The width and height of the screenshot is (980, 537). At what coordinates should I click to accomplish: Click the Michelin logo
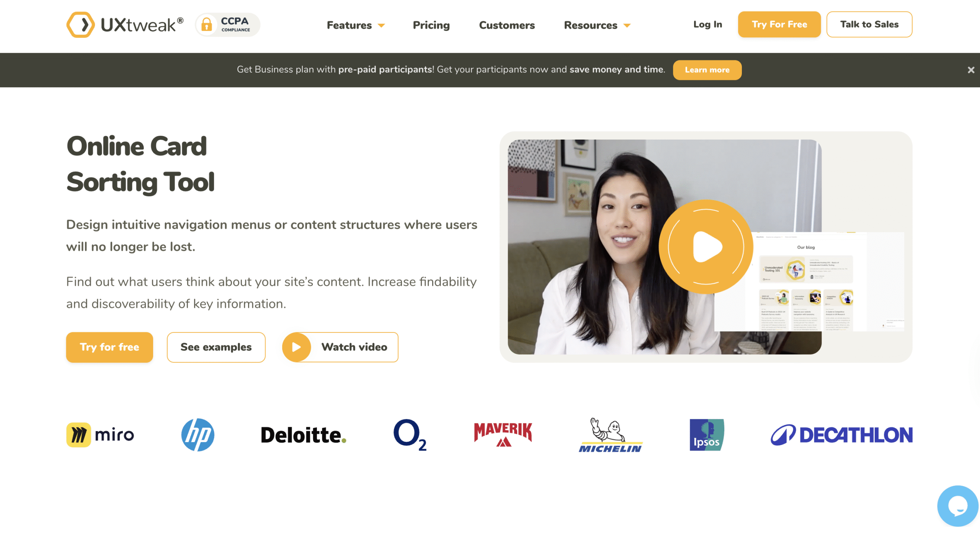pos(610,435)
